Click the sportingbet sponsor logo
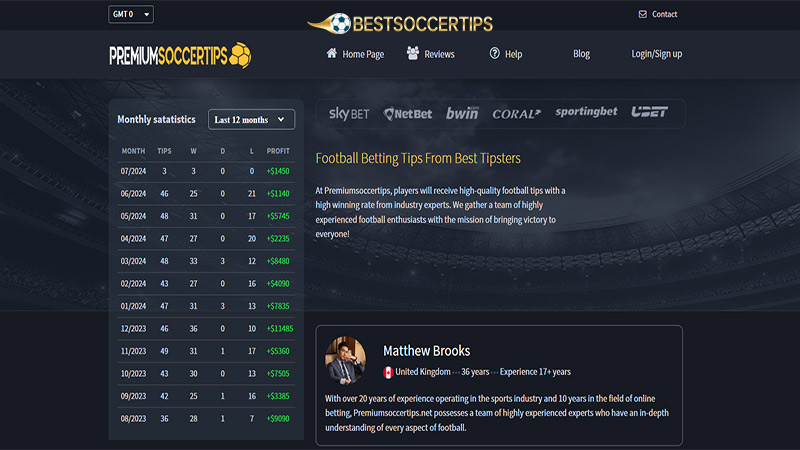The width and height of the screenshot is (800, 450). point(586,112)
